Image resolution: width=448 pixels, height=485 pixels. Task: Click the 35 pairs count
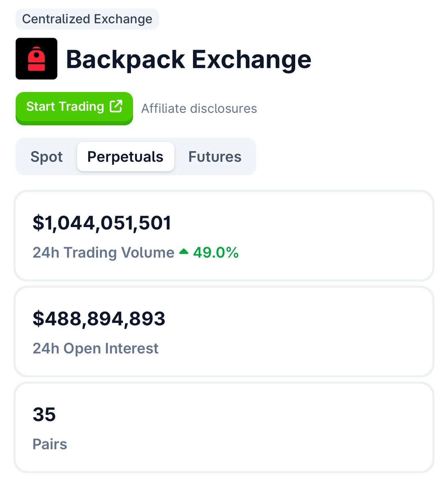44,415
